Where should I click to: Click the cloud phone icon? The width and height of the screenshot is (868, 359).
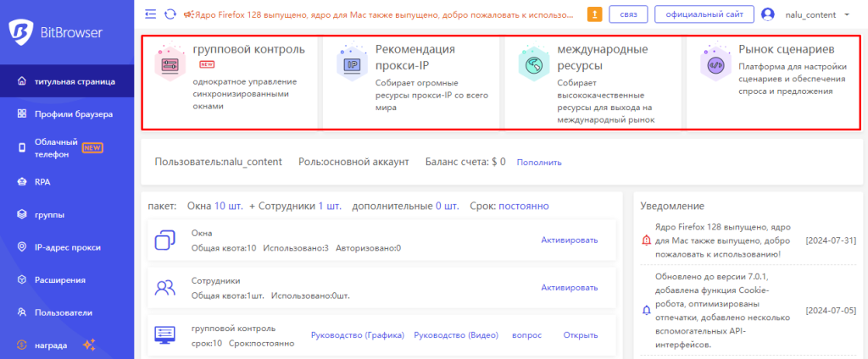[x=21, y=147]
